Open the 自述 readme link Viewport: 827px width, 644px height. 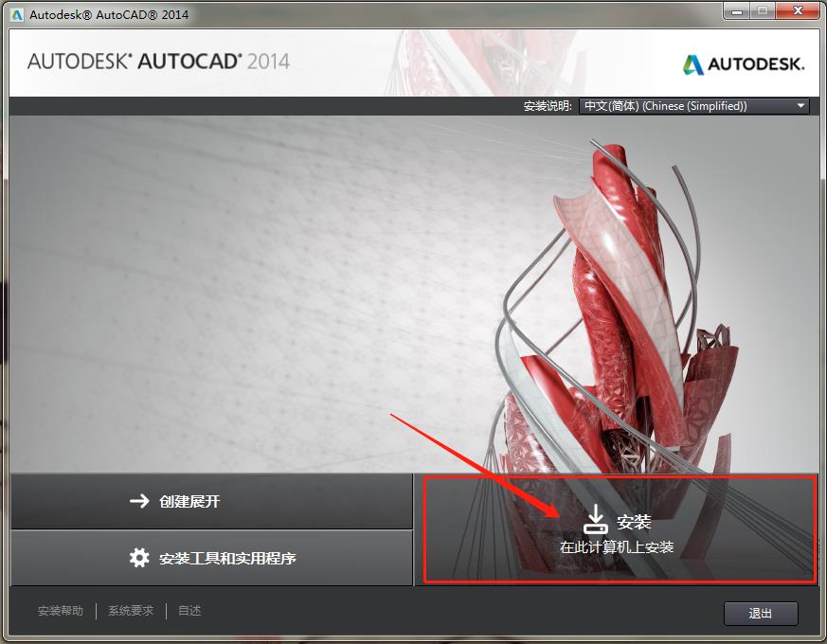[x=189, y=611]
